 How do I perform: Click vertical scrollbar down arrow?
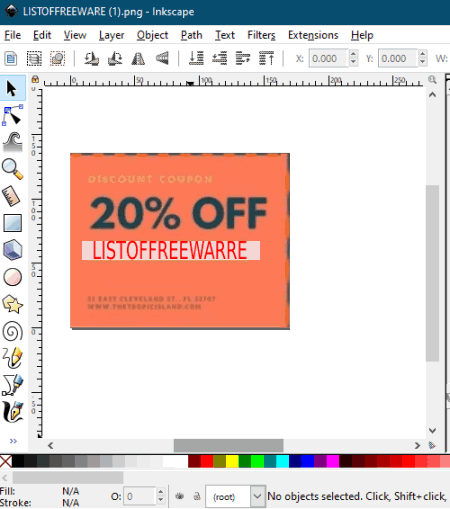click(x=432, y=430)
